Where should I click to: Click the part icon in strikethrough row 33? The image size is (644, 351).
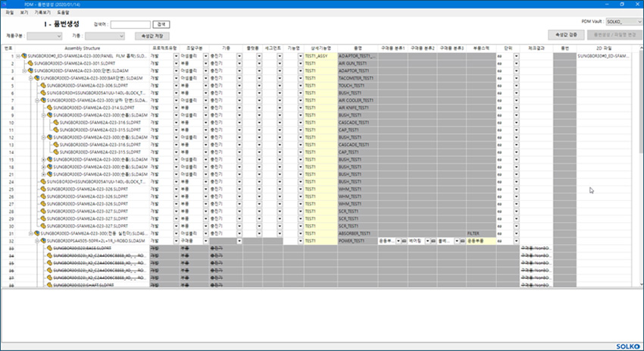(49, 248)
